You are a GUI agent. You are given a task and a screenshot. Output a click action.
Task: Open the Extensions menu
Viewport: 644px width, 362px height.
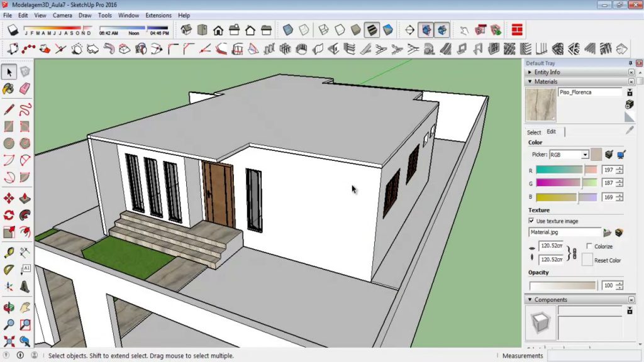pos(158,15)
